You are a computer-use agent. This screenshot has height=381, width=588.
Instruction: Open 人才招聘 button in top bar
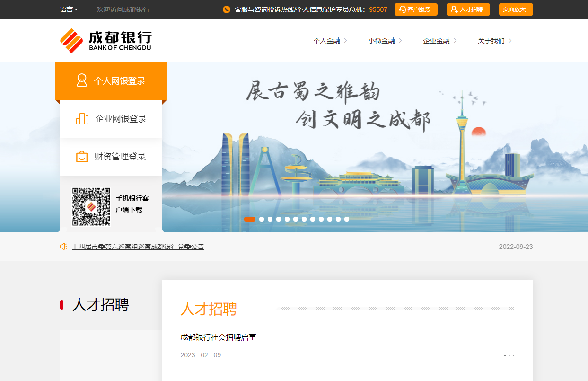point(468,9)
